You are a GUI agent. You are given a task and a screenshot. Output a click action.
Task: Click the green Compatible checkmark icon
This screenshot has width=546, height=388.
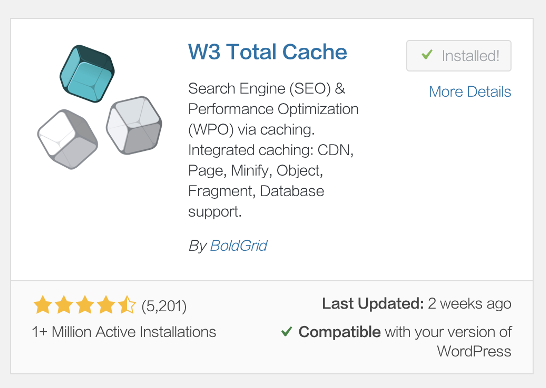(x=286, y=331)
